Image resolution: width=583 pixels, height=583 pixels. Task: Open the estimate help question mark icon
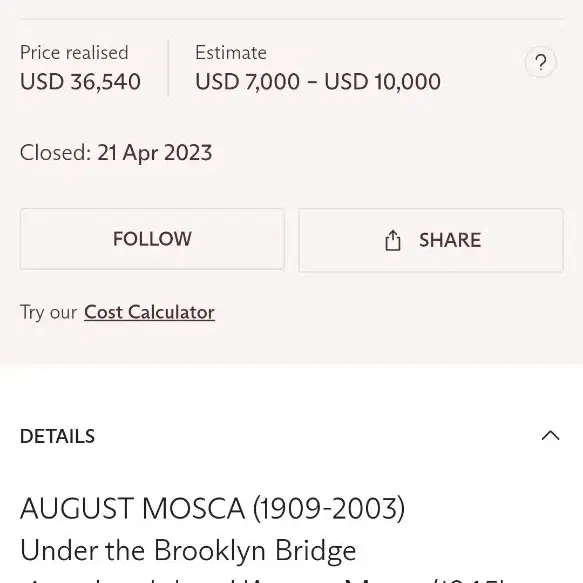tap(541, 62)
